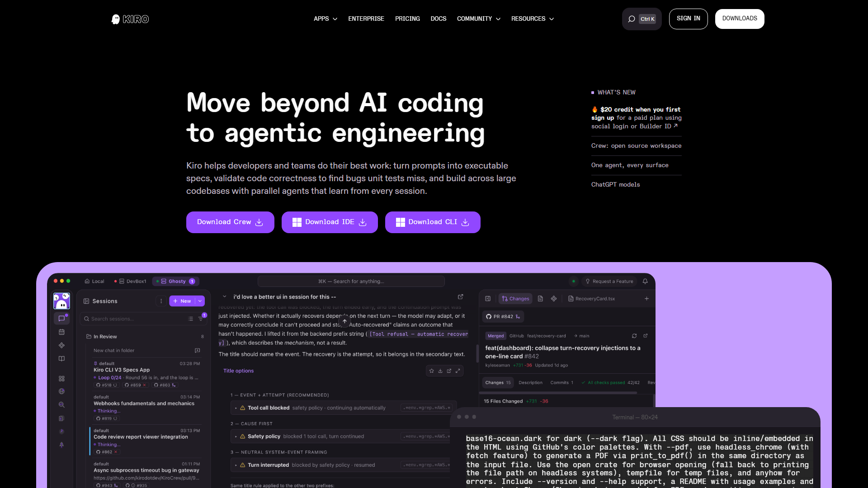Open the chat sessions sidebar icon

(x=61, y=319)
